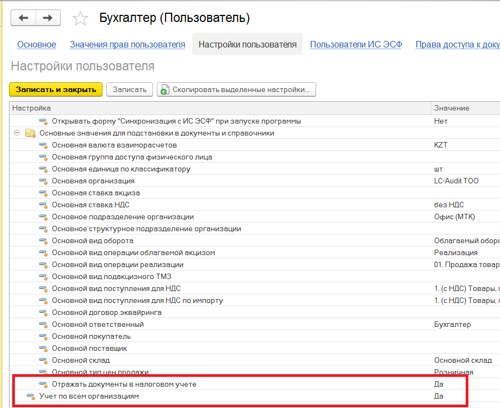500x408 pixels.
Task: Click icon next to Основной вид оборота
Action: coord(43,241)
